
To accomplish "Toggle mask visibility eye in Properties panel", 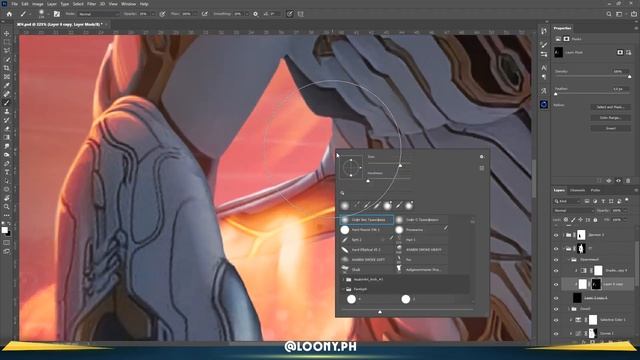I will point(618,180).
